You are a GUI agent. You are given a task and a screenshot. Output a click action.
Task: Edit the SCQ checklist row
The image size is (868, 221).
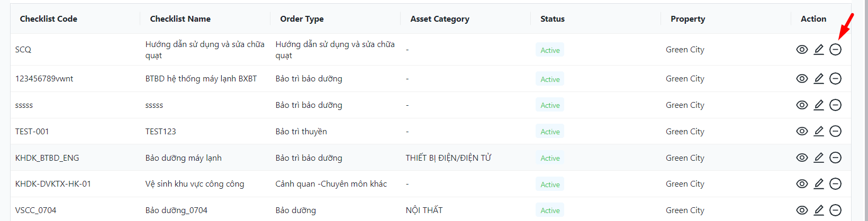819,49
